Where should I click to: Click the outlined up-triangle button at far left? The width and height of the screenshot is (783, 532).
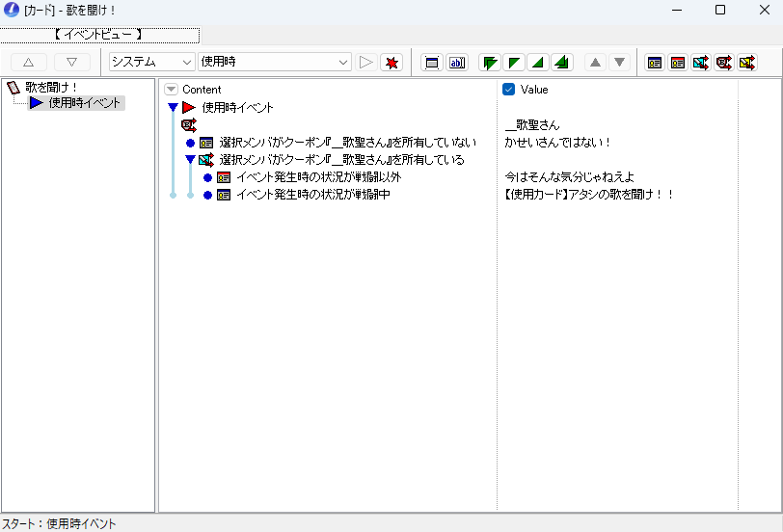tap(28, 63)
